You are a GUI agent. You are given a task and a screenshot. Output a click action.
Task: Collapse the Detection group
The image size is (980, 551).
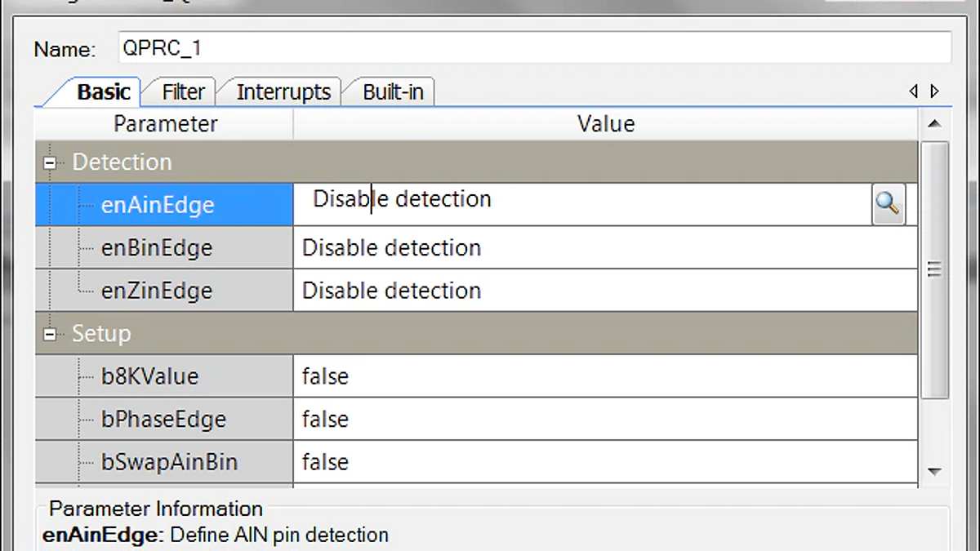pos(51,162)
